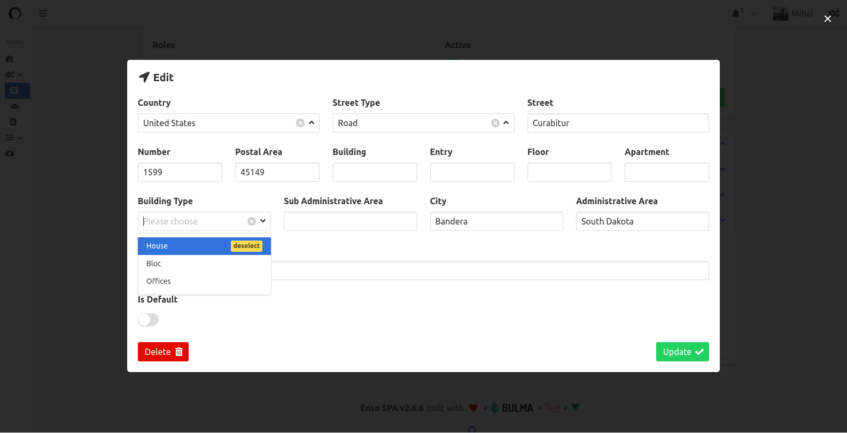Viewport: 847px width, 433px height.
Task: Toggle the Is Default switch
Action: (148, 320)
